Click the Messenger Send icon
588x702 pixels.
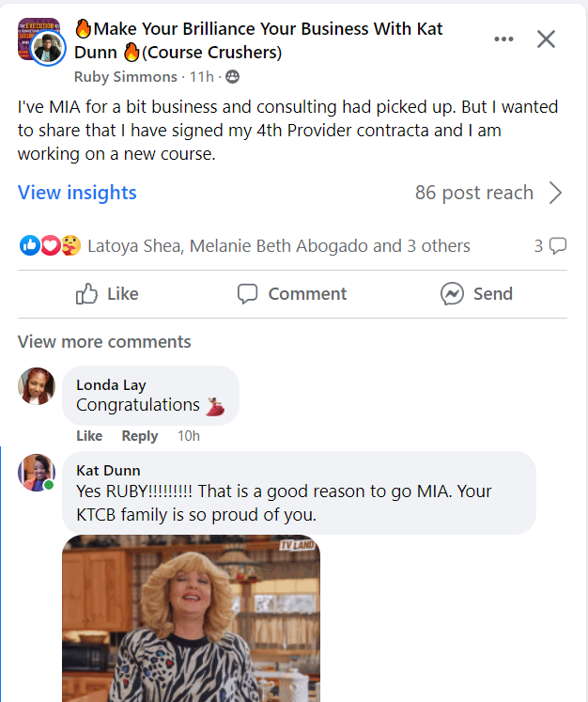[452, 294]
